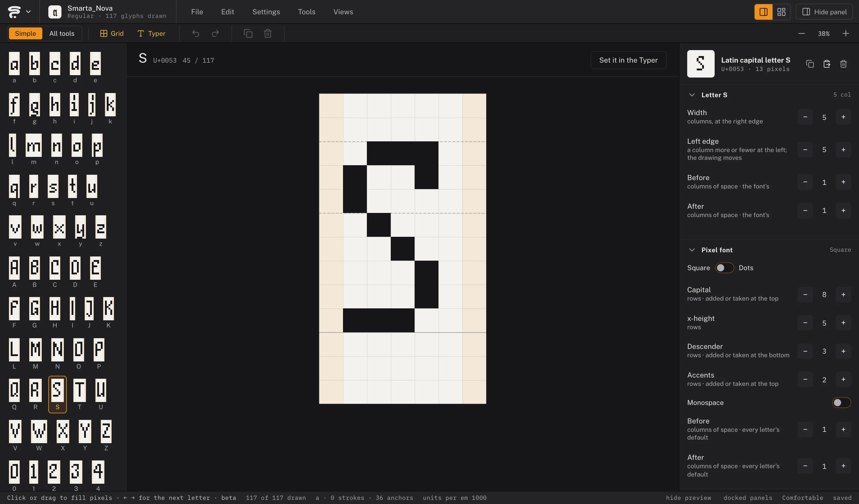The image size is (859, 504).
Task: Select the All tools mode
Action: coord(62,33)
